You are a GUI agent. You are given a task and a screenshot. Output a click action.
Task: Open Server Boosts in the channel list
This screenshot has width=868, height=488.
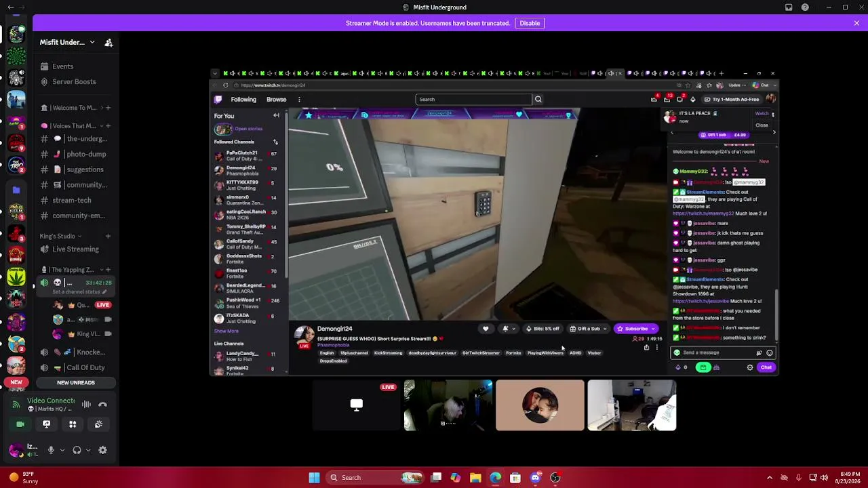click(x=74, y=82)
